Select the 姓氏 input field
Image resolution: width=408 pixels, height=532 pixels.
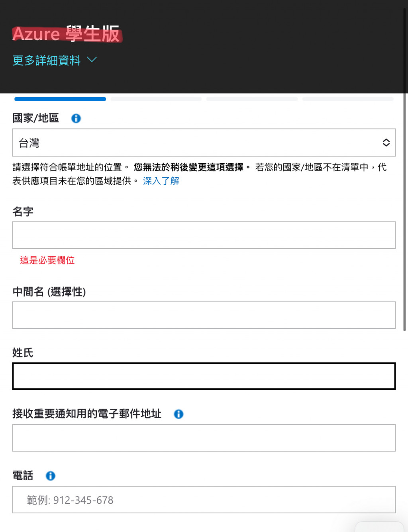click(x=204, y=376)
